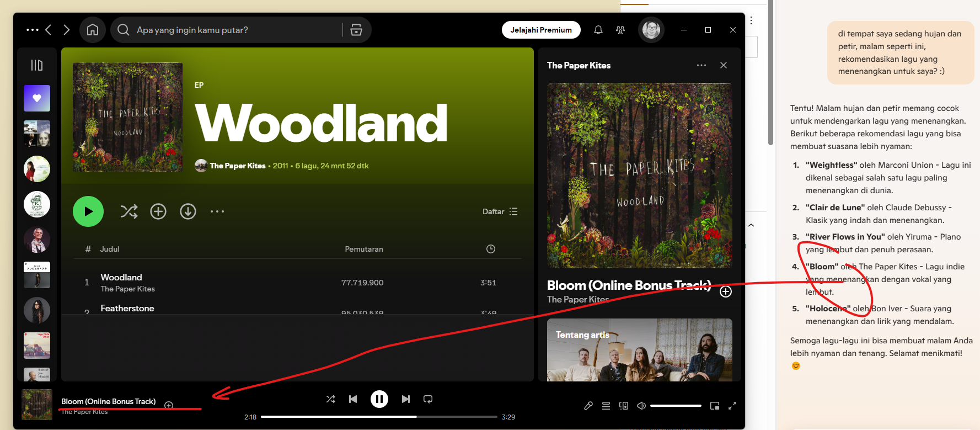Open the connect to device icon
980x430 pixels.
[x=624, y=406]
